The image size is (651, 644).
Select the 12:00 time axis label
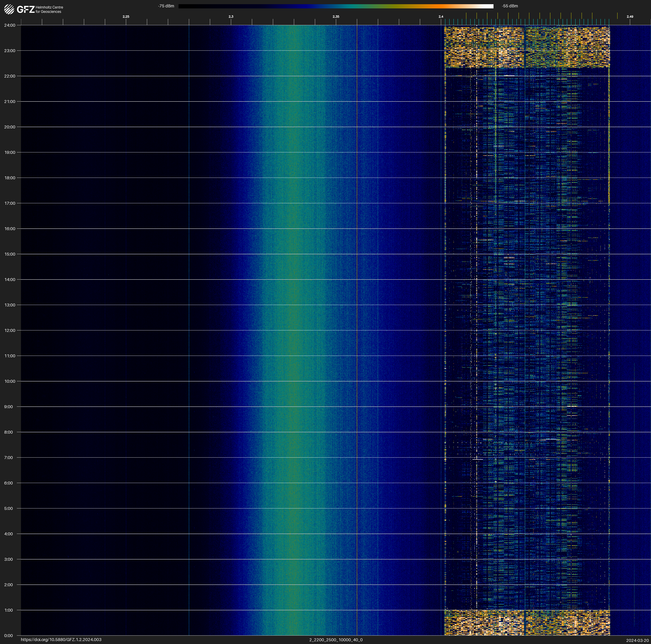point(10,330)
